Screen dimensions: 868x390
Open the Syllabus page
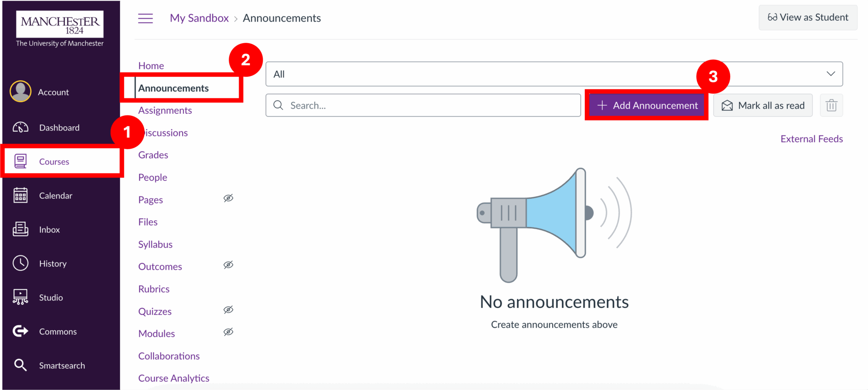point(155,244)
